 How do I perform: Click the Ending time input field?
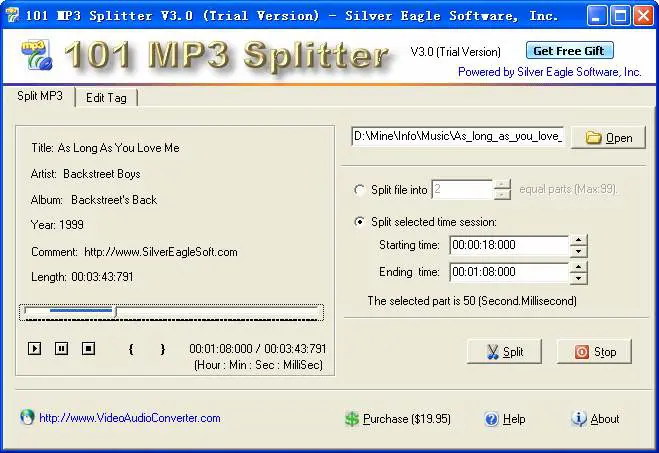coord(509,272)
